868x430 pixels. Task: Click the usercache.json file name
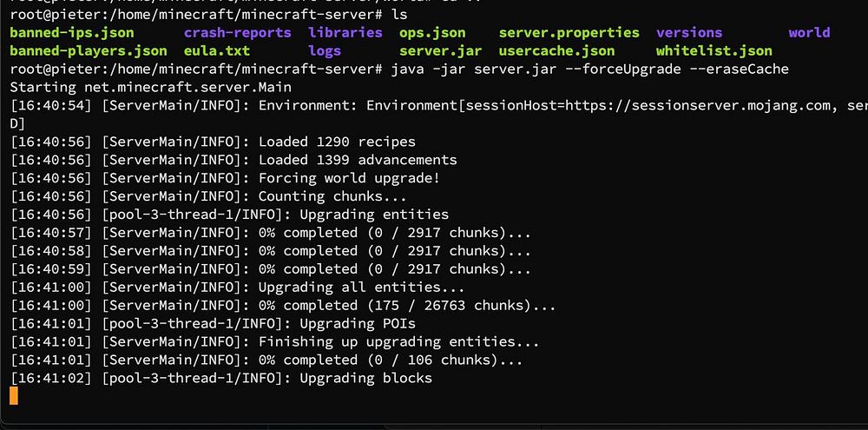557,51
